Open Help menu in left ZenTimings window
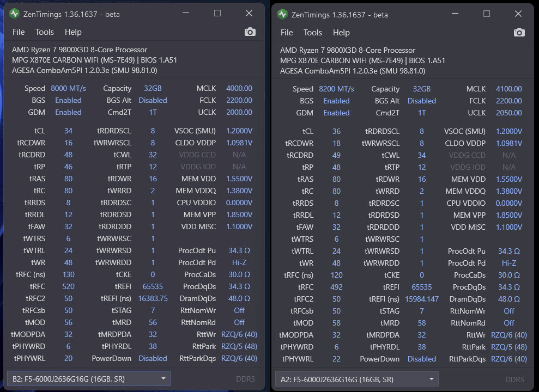The image size is (539, 392). click(x=73, y=32)
